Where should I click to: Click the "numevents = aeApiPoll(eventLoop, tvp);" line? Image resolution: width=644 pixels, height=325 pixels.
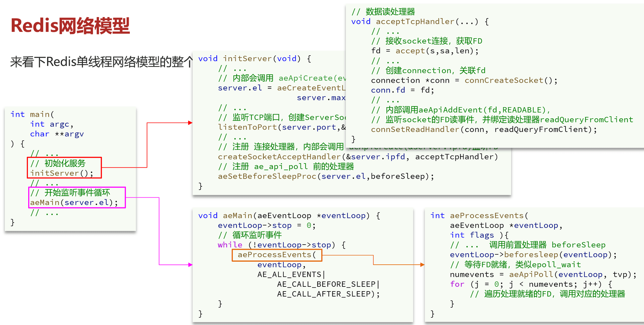click(x=543, y=274)
